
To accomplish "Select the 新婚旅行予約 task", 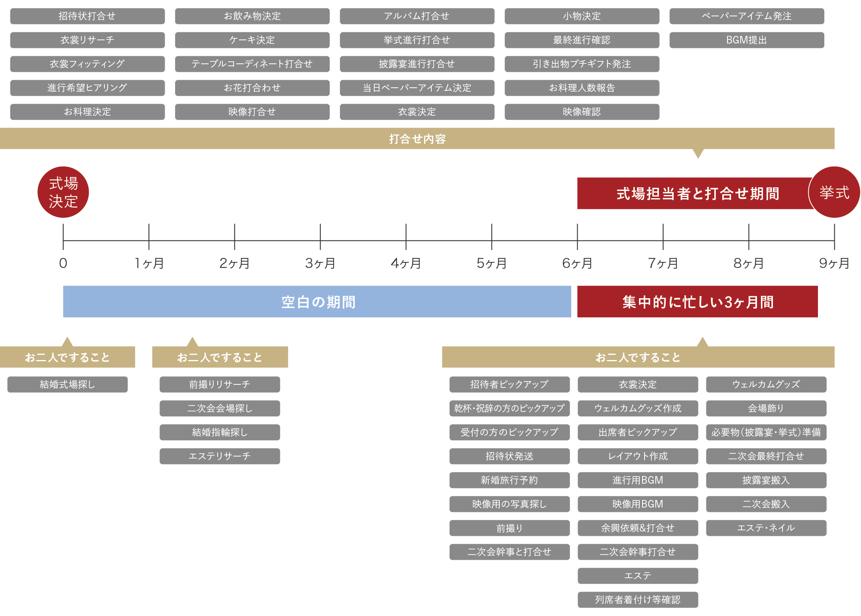I will [509, 480].
